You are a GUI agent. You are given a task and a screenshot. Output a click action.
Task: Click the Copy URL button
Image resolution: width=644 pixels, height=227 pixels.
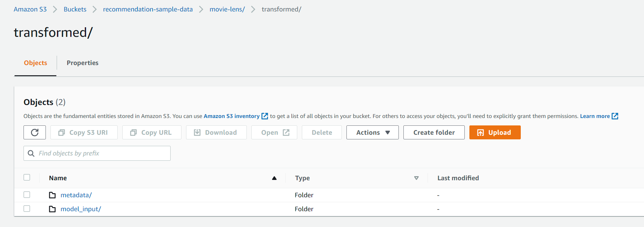tap(152, 133)
